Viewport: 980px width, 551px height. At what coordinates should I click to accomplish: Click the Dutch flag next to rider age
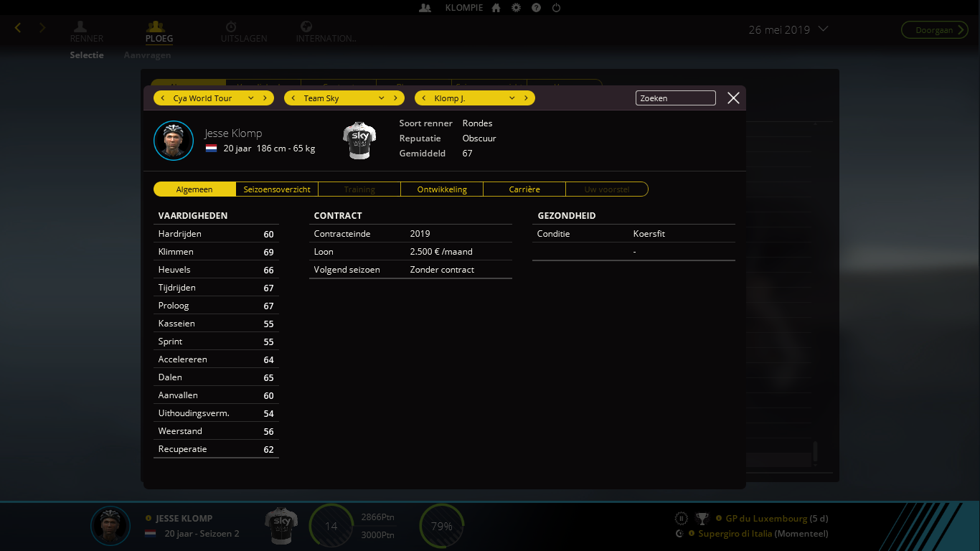point(212,149)
